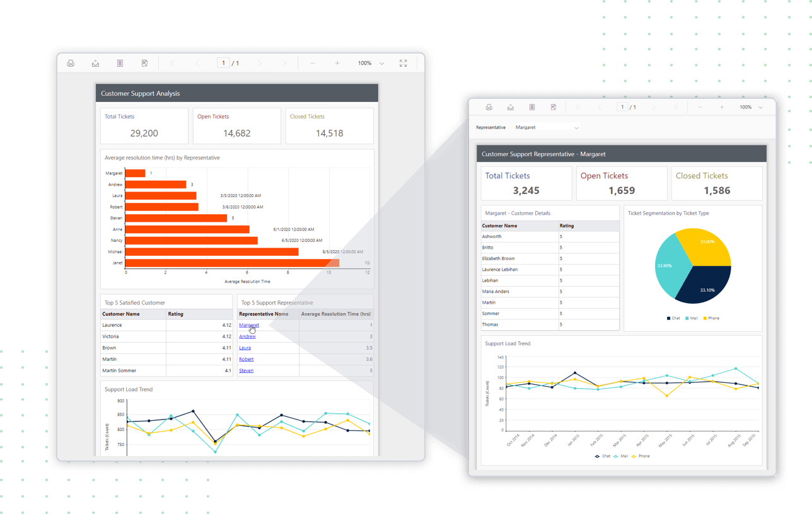Click Steven's bar in resolution time chart
Image resolution: width=812 pixels, height=514 pixels.
click(x=176, y=218)
